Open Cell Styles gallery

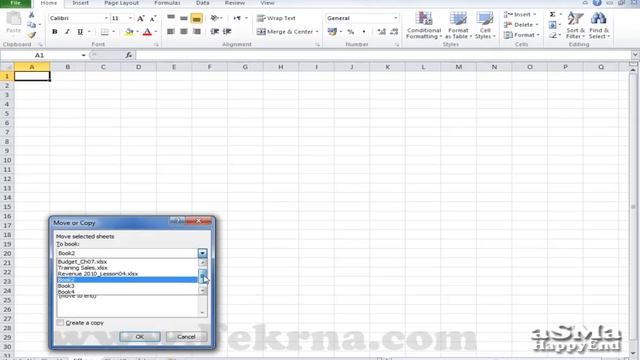(x=485, y=25)
